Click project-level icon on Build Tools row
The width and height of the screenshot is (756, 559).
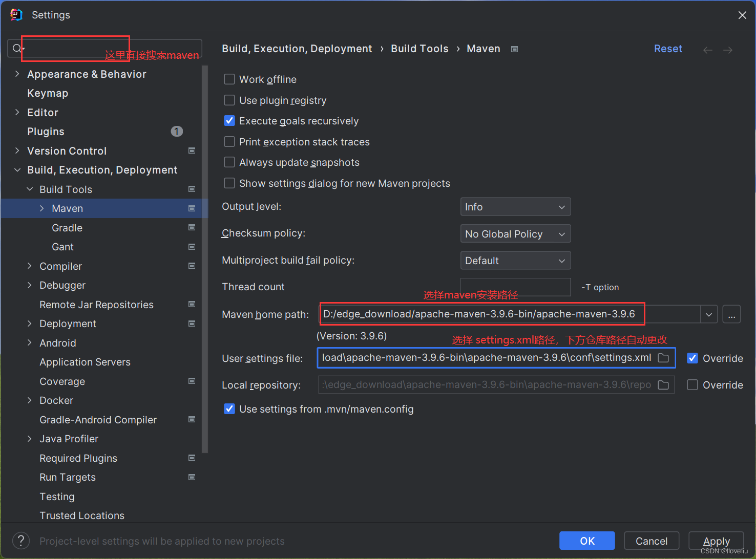[192, 189]
